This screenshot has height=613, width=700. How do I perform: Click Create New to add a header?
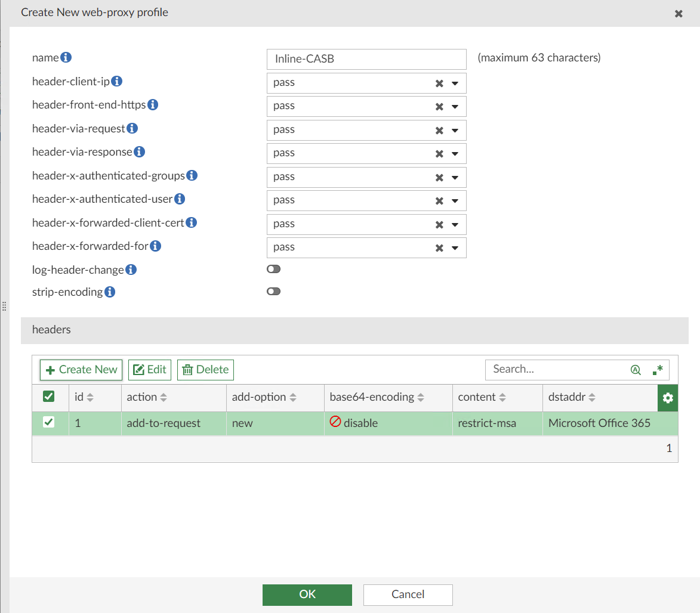tap(81, 370)
